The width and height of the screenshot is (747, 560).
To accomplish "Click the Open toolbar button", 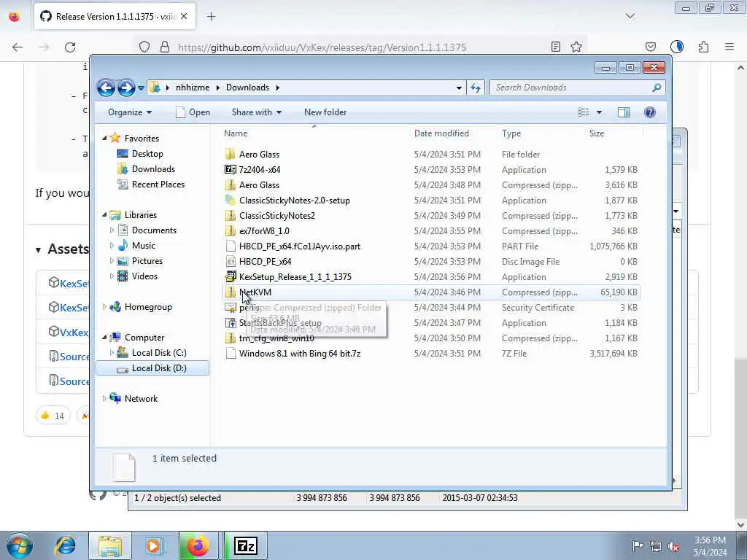I will click(193, 112).
